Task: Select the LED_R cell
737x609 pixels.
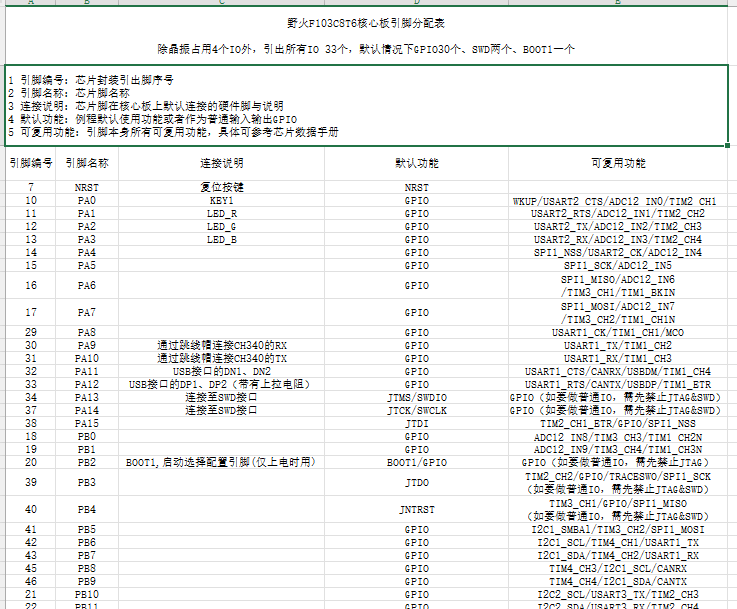Action: (221, 214)
